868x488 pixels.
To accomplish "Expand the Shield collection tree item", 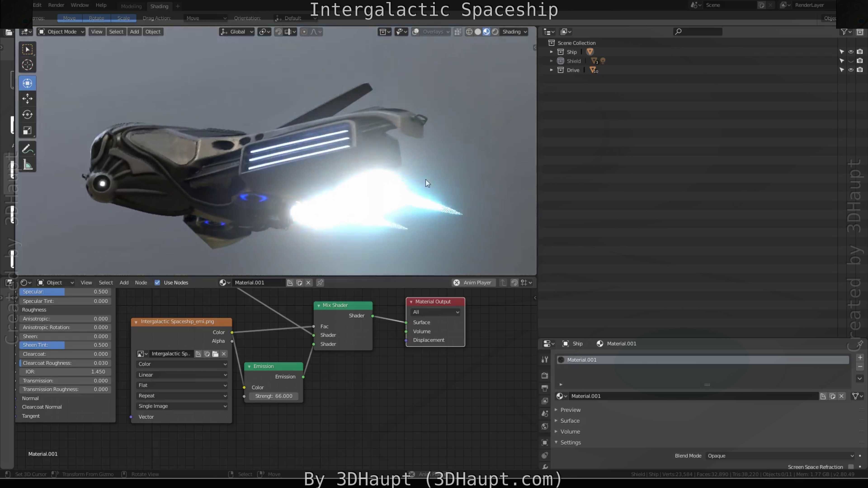I will (551, 61).
